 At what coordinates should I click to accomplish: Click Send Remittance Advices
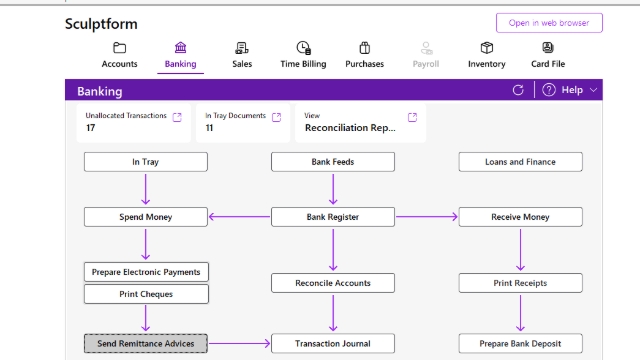click(x=146, y=344)
